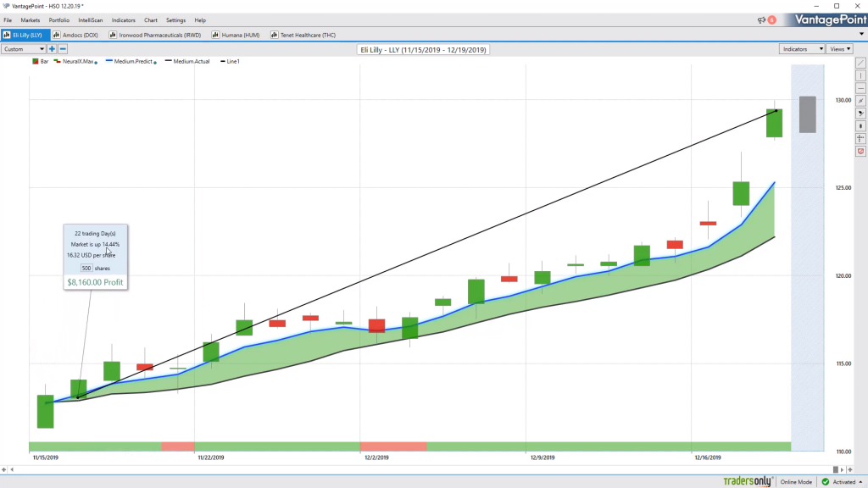Screen dimensions: 868x488
Task: Toggle the Medium.Predict legend entry
Action: pos(129,61)
